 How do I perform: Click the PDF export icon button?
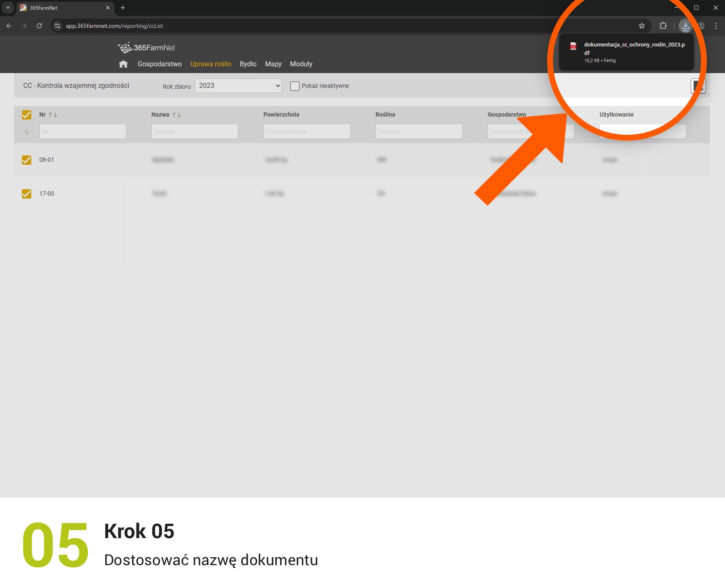click(698, 86)
